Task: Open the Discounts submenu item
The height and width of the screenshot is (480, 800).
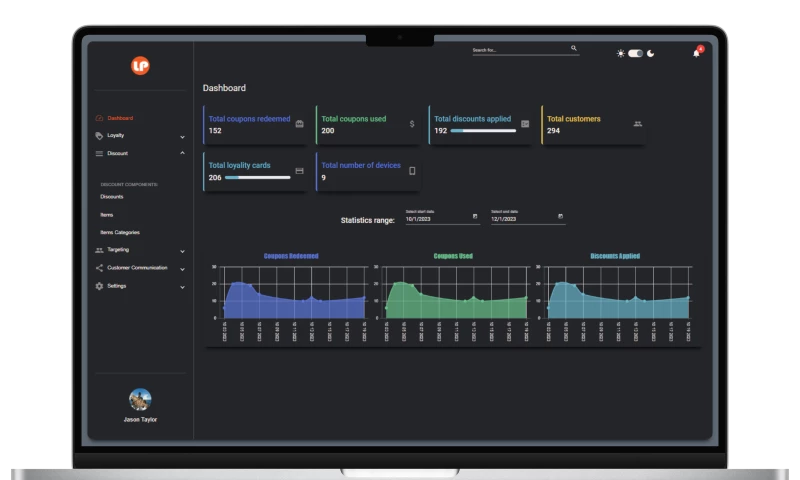Action: pos(112,197)
